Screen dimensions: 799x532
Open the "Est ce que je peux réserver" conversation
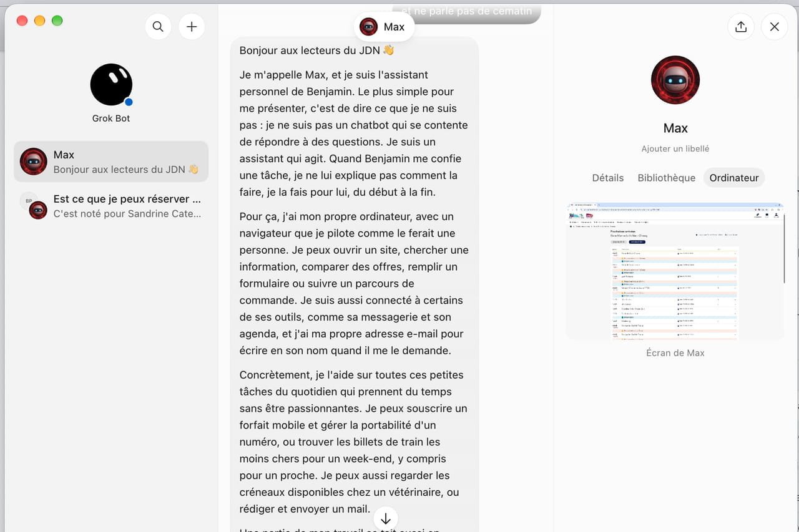[111, 206]
